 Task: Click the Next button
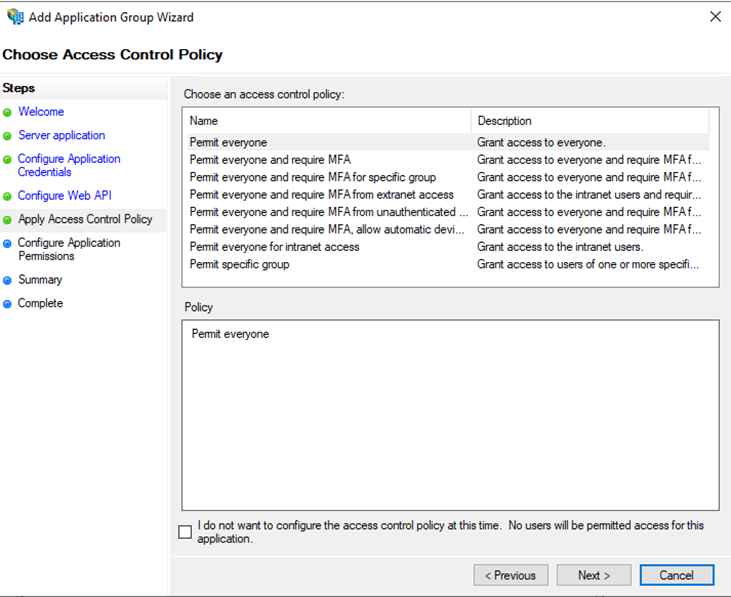(x=594, y=575)
